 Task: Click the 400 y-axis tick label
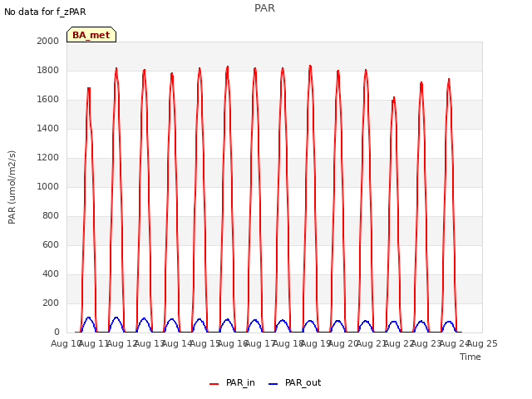pos(51,273)
